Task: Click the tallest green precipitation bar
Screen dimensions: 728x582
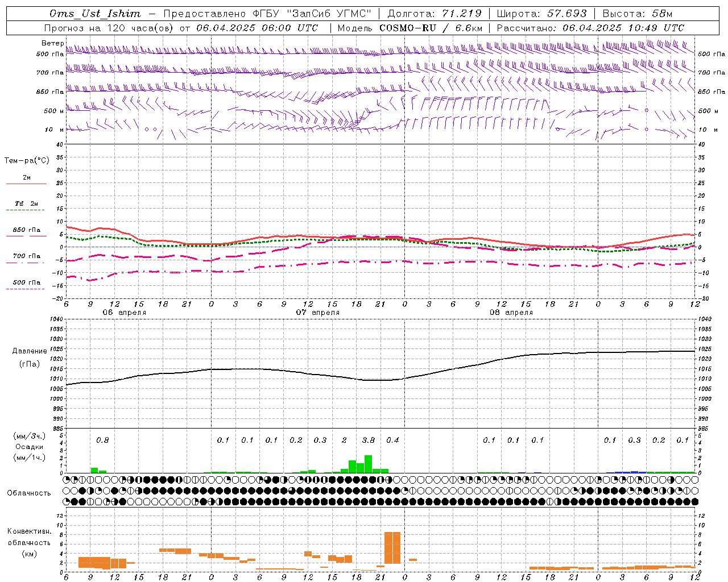Action: (368, 464)
